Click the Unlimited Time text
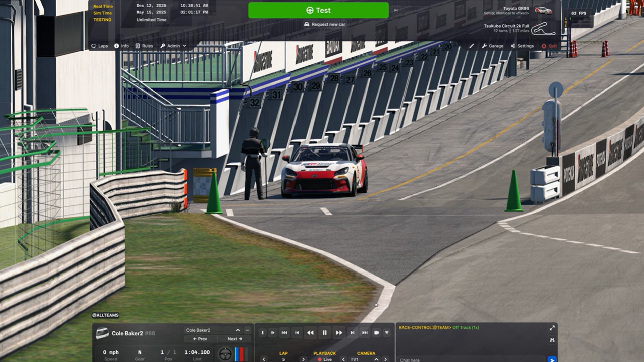644x362 pixels. point(151,20)
